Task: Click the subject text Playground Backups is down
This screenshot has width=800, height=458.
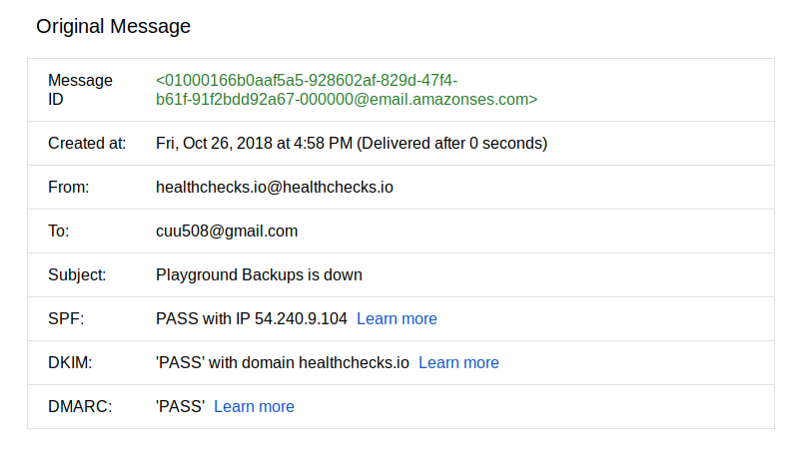Action: pyautogui.click(x=259, y=275)
